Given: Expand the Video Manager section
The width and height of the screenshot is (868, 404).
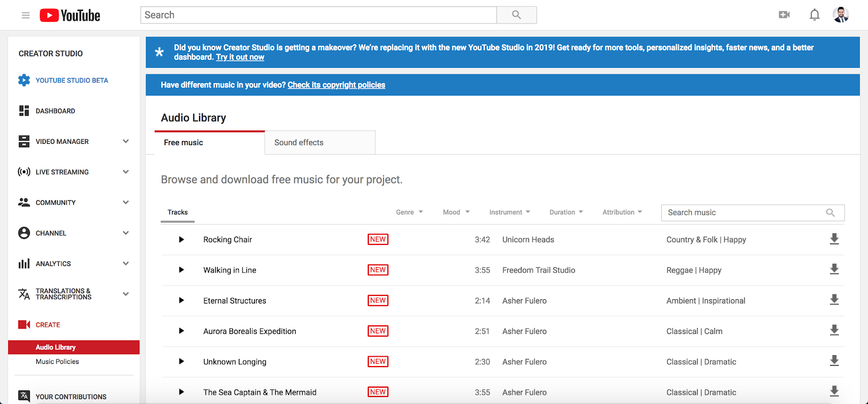Looking at the screenshot, I should coord(126,141).
